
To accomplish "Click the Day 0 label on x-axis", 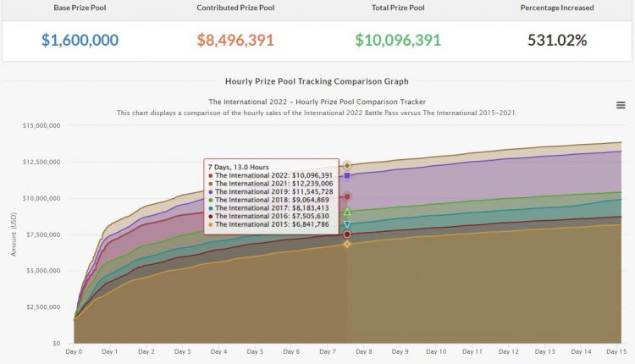I will [x=75, y=351].
